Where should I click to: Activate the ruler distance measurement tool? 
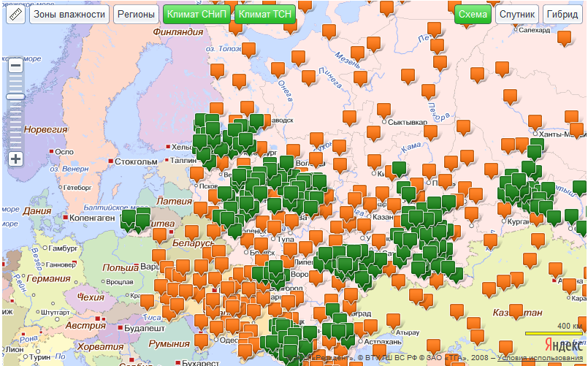[16, 15]
